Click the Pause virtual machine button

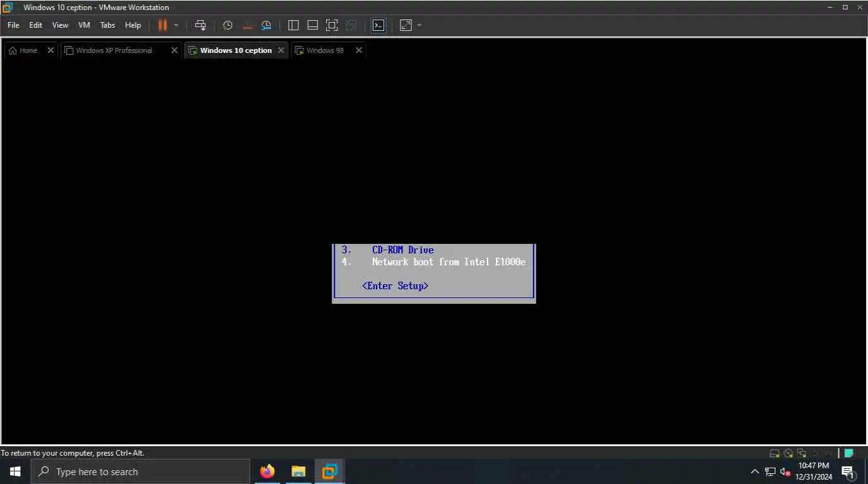[x=163, y=25]
